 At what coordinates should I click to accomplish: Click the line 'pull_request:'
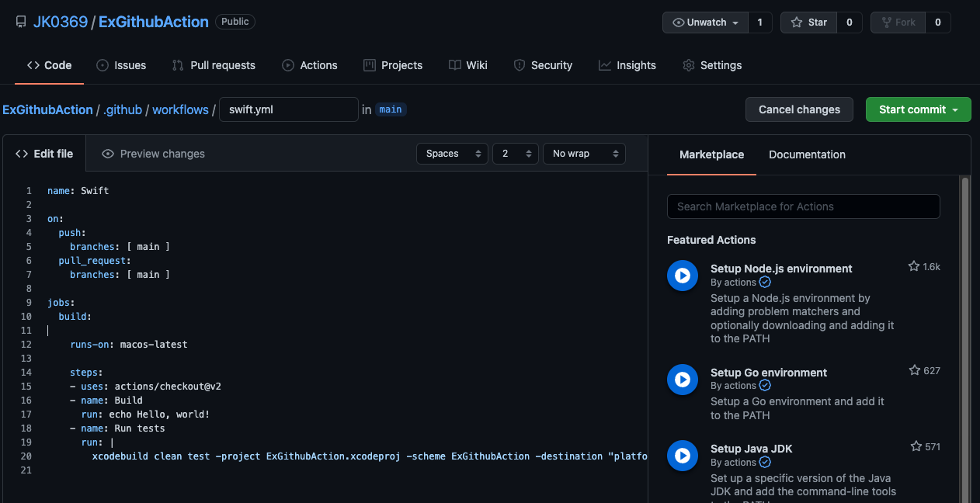pos(95,260)
